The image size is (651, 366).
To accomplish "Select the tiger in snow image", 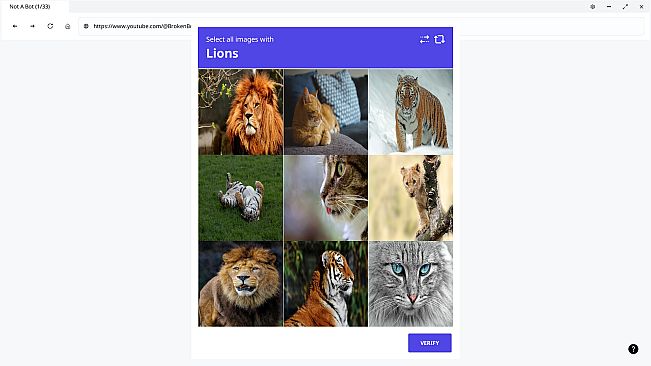I will (x=411, y=112).
